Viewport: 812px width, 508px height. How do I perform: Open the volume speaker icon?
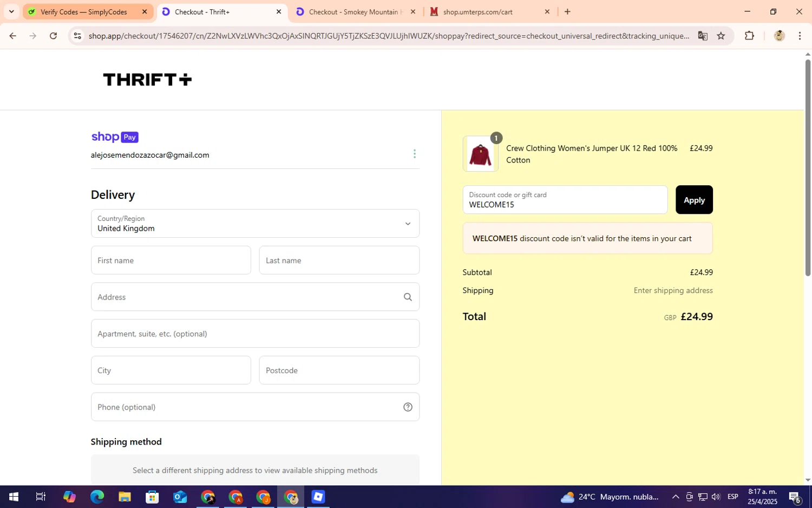click(716, 497)
